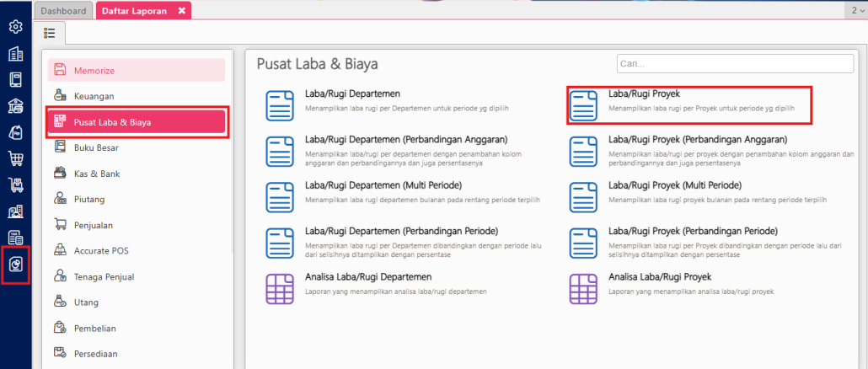
Task: Click the Cari search field
Action: pyautogui.click(x=734, y=64)
